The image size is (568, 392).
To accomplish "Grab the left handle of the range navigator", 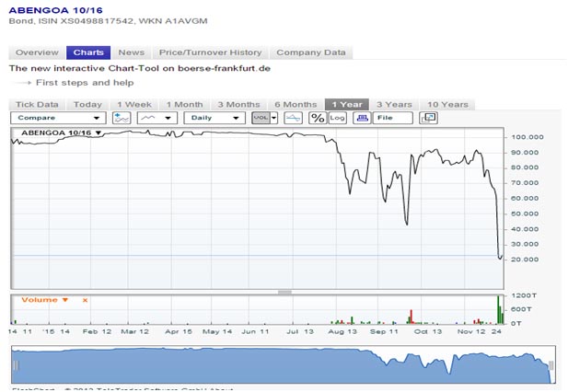I will 16,365.
